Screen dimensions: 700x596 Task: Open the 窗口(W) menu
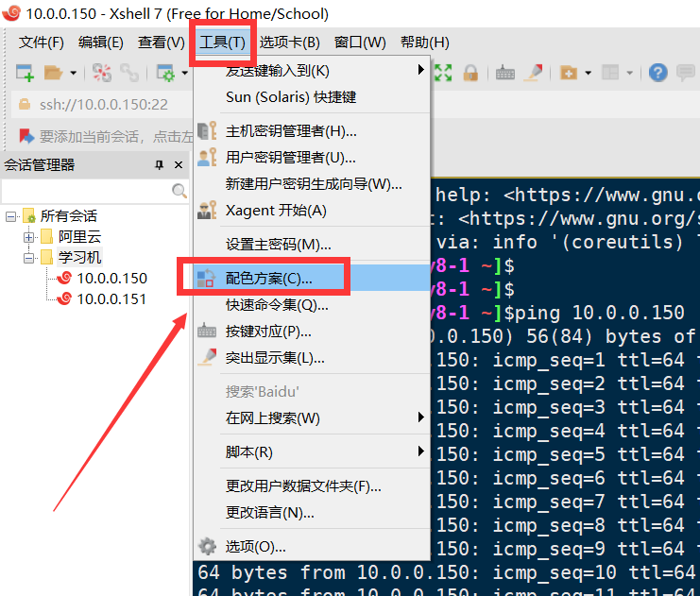pos(360,43)
